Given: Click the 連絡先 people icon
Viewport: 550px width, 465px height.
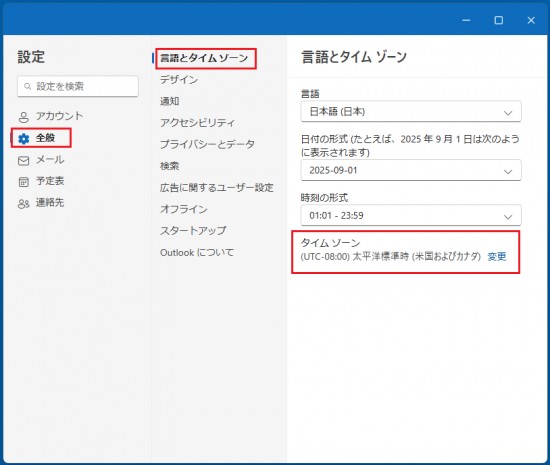Looking at the screenshot, I should 24,203.
